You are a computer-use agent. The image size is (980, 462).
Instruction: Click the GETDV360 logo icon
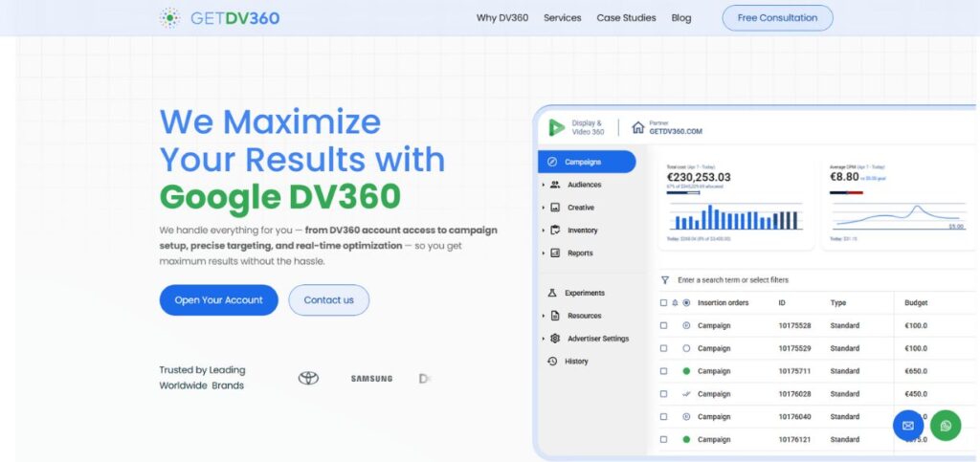(169, 18)
